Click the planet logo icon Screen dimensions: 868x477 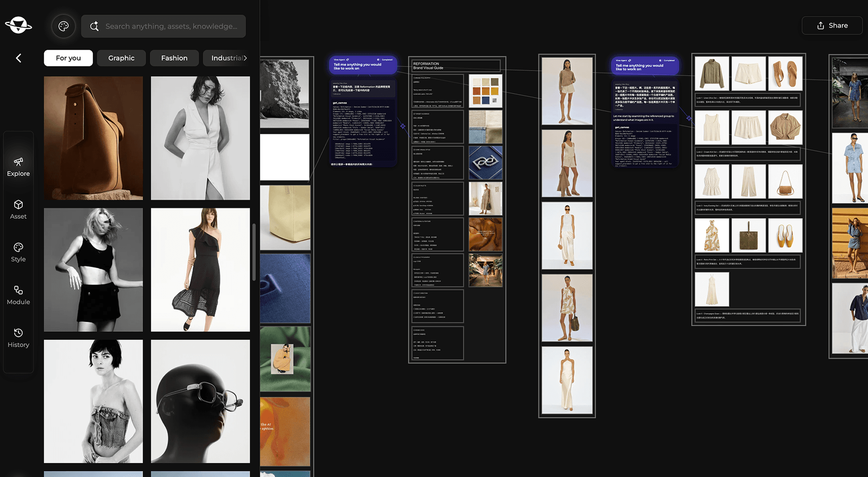click(x=18, y=25)
